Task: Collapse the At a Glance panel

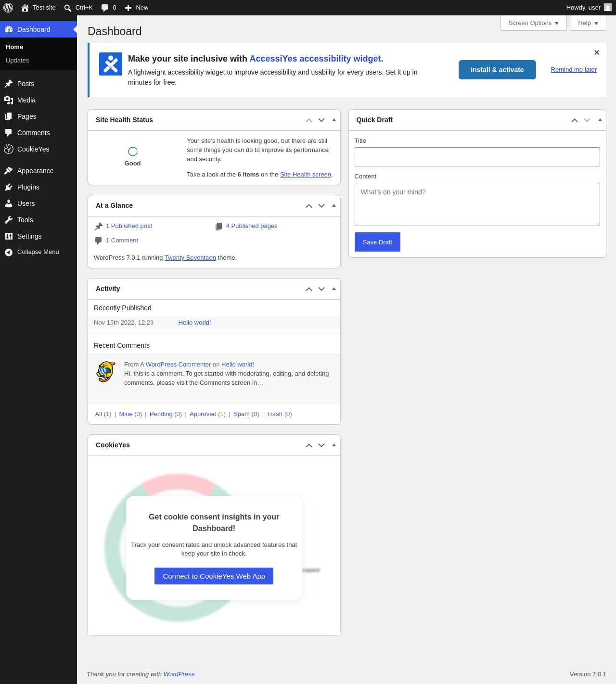Action: coord(334,205)
